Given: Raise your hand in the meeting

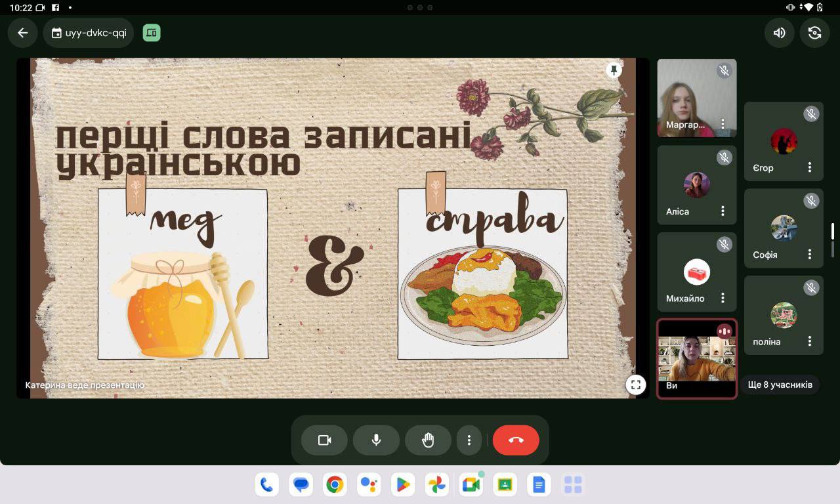Looking at the screenshot, I should tap(428, 440).
